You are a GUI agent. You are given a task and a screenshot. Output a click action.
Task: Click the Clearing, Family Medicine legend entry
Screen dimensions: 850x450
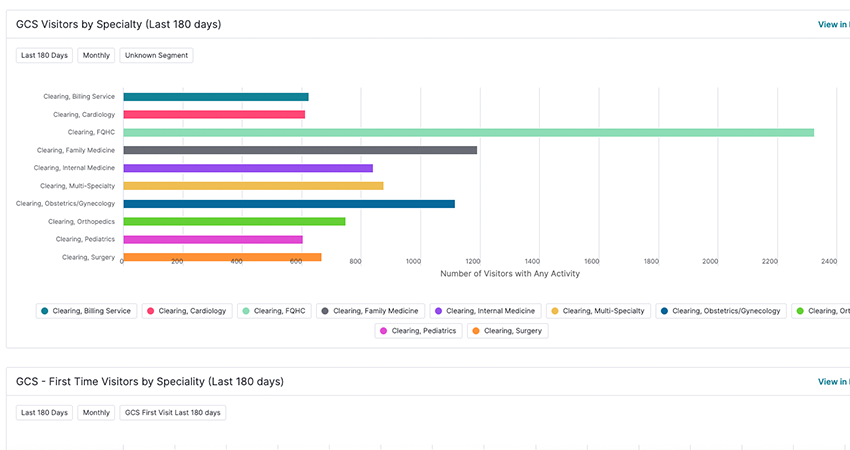(x=371, y=311)
